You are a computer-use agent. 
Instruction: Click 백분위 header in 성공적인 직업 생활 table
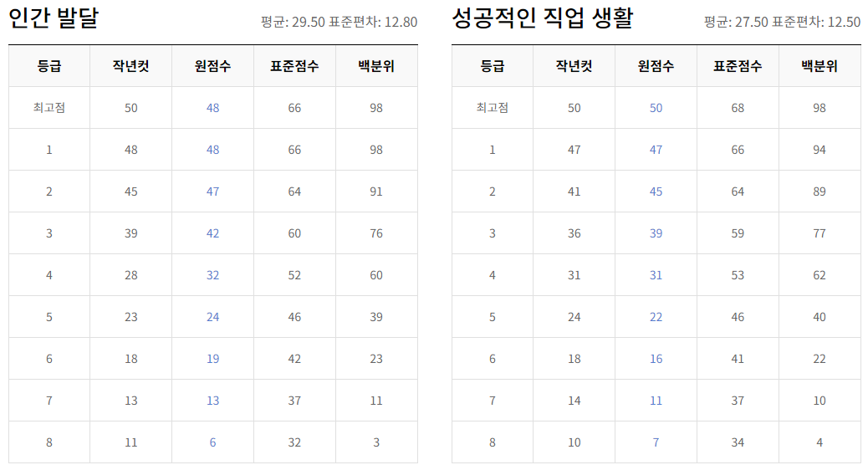[819, 66]
